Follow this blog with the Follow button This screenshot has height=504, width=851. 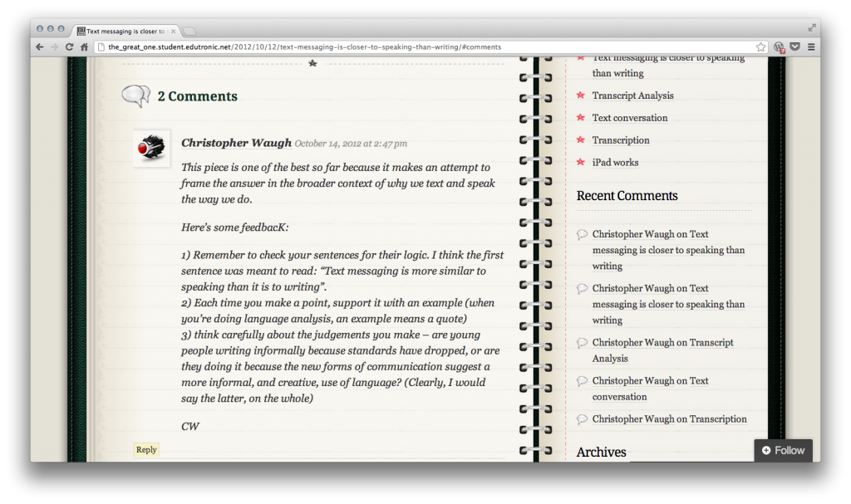tap(783, 450)
